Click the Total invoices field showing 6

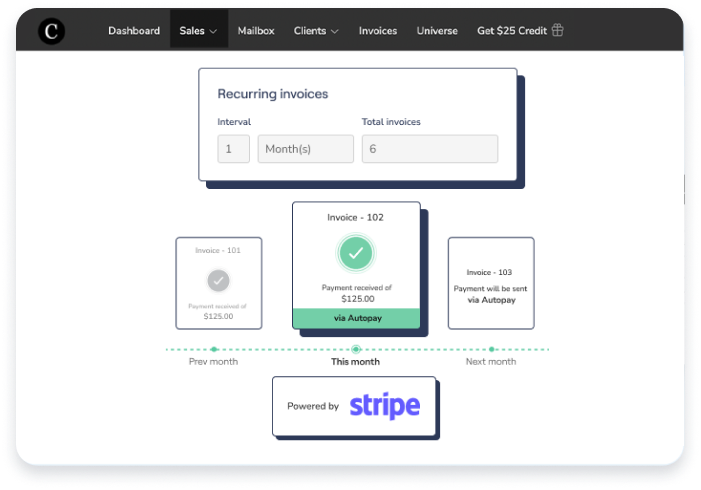429,149
